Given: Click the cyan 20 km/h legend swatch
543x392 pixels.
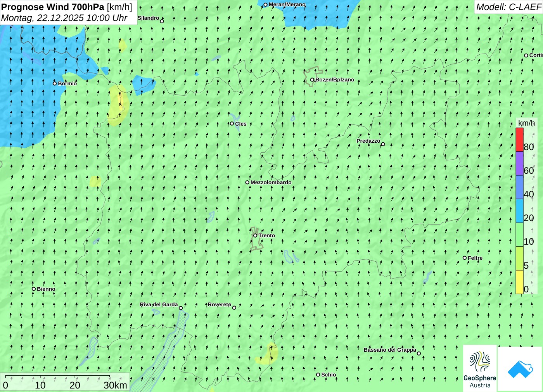Looking at the screenshot, I should click(x=519, y=211).
